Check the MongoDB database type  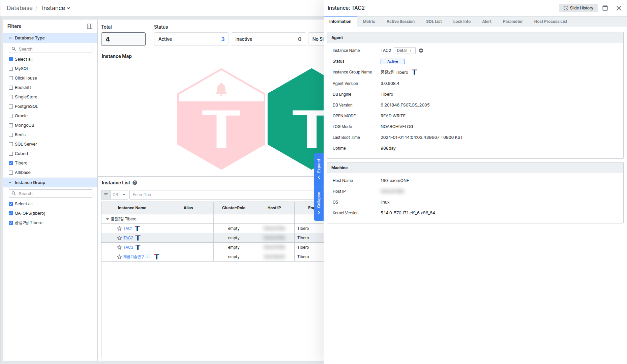point(11,125)
